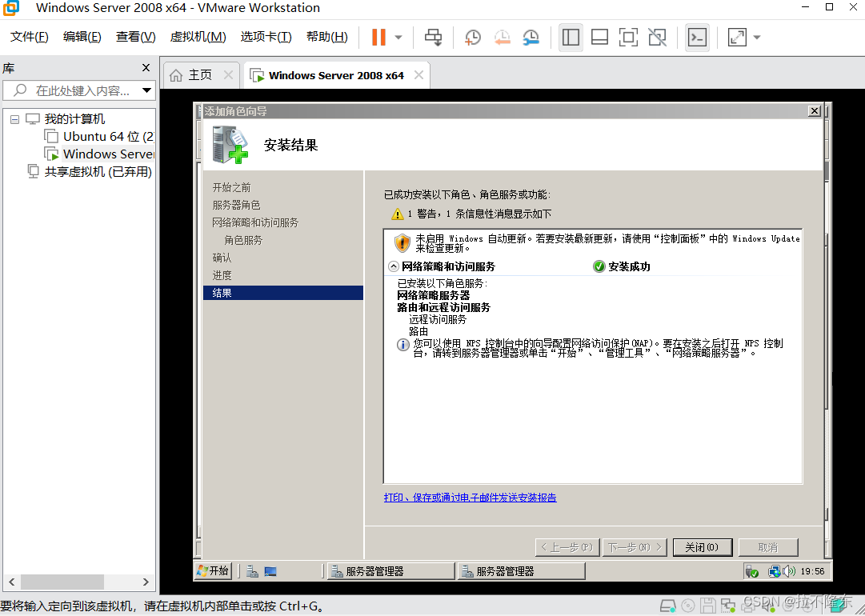
Task: Select 角色服务 wizard step
Action: pos(243,241)
